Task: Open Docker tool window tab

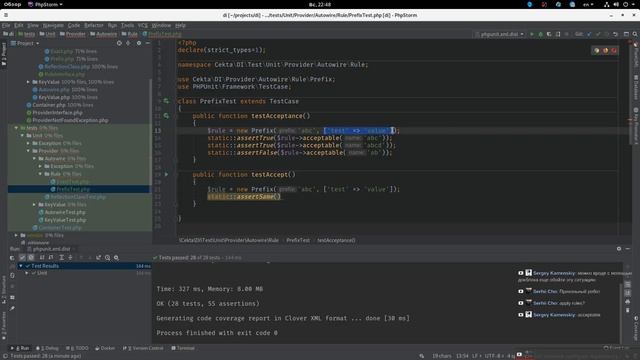Action: point(105,348)
